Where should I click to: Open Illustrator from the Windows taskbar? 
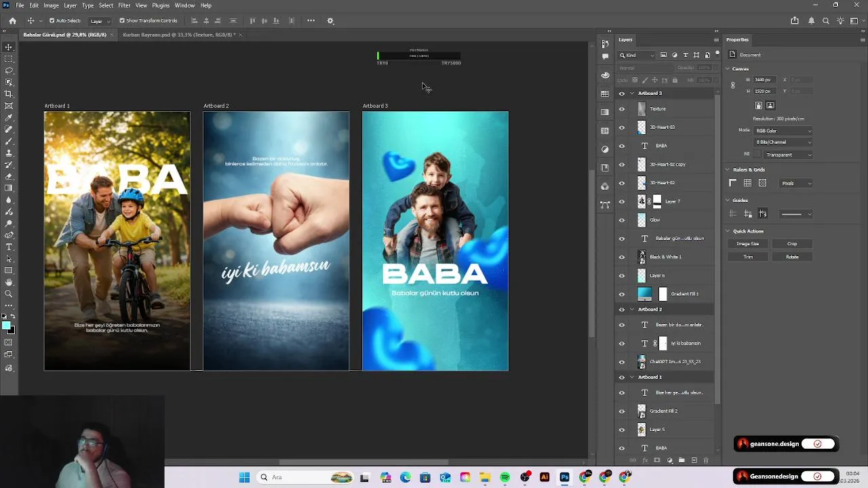pyautogui.click(x=545, y=477)
